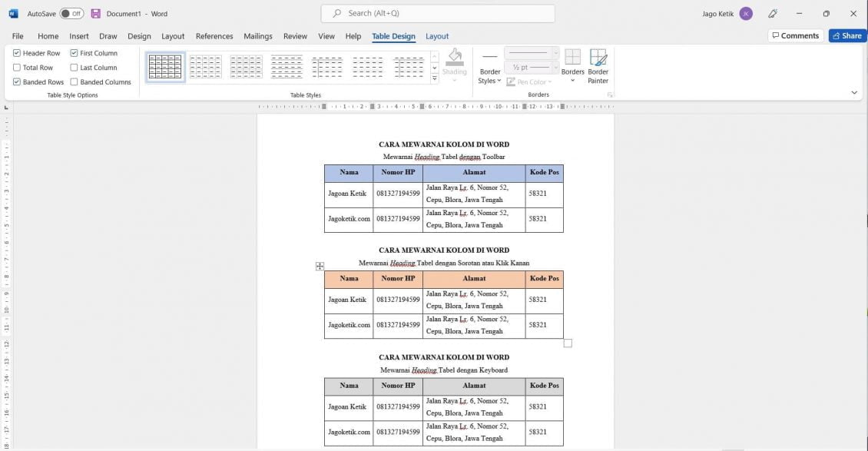Switch to the Home tab

pyautogui.click(x=48, y=36)
